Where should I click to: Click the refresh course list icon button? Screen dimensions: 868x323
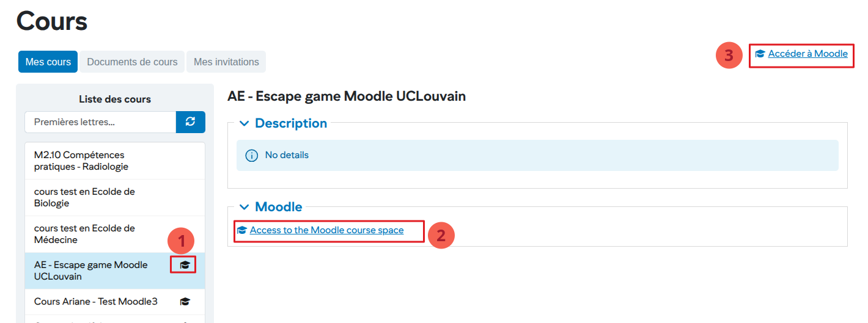[x=190, y=122]
